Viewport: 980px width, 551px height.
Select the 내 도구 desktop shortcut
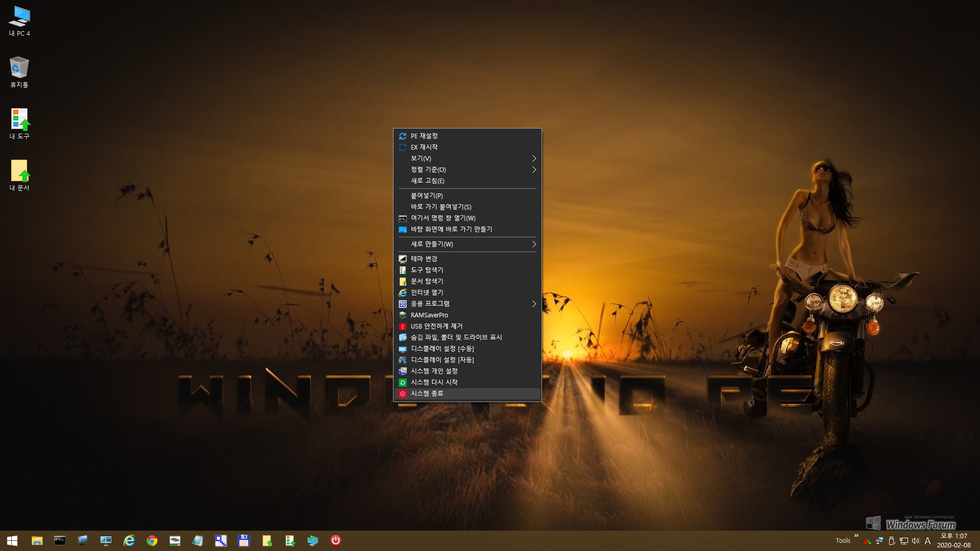pos(19,123)
